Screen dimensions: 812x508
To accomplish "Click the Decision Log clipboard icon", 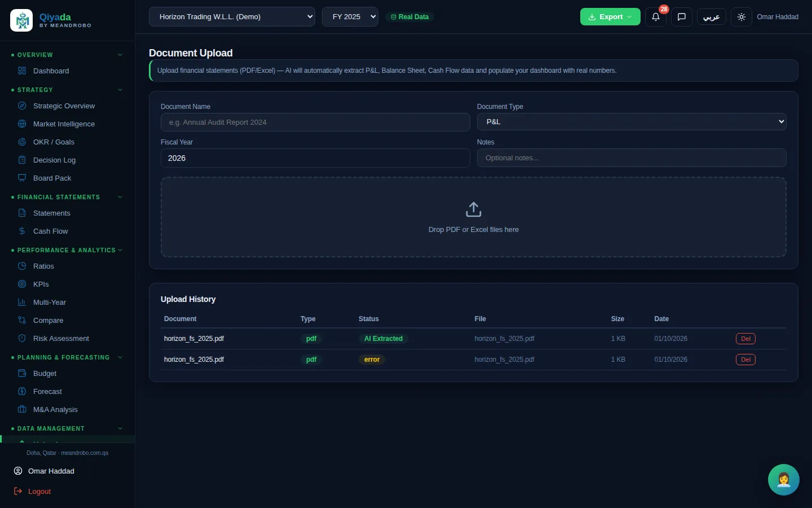I will 22,160.
